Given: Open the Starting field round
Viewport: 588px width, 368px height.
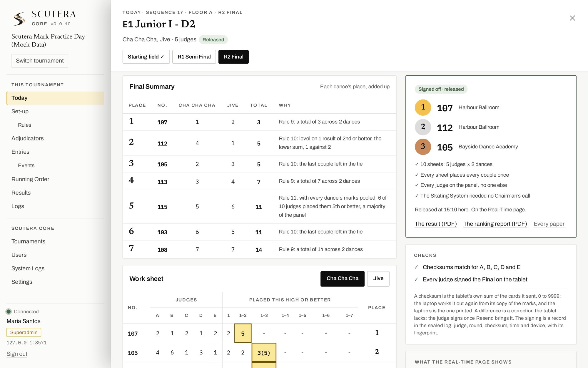Looking at the screenshot, I should click(146, 57).
